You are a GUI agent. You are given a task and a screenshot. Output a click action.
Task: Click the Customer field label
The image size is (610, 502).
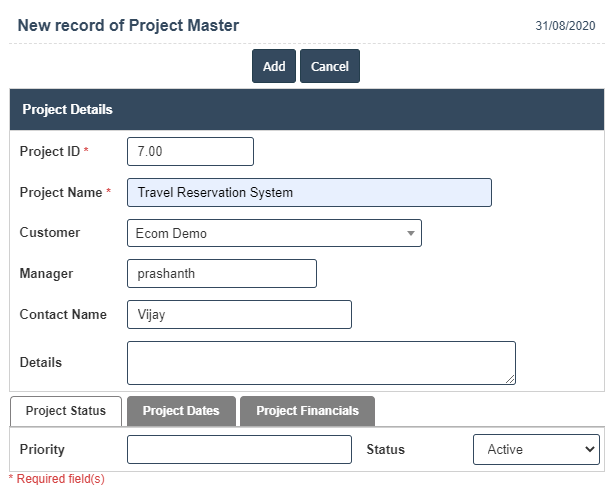pos(50,232)
